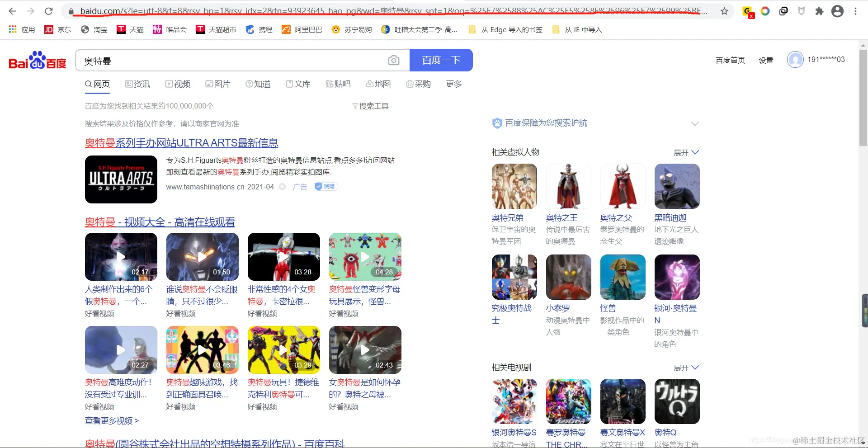Click the 保障 shield badge on the ad result

click(x=326, y=186)
